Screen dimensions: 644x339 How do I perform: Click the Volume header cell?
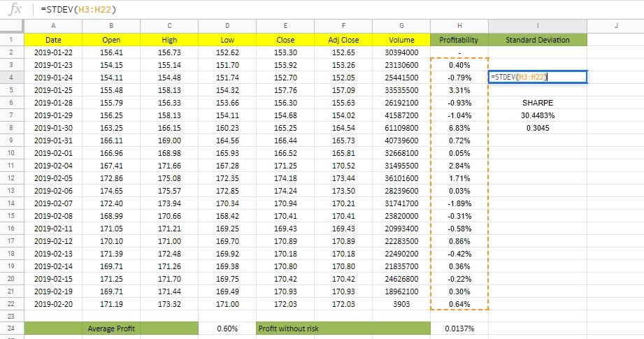401,40
